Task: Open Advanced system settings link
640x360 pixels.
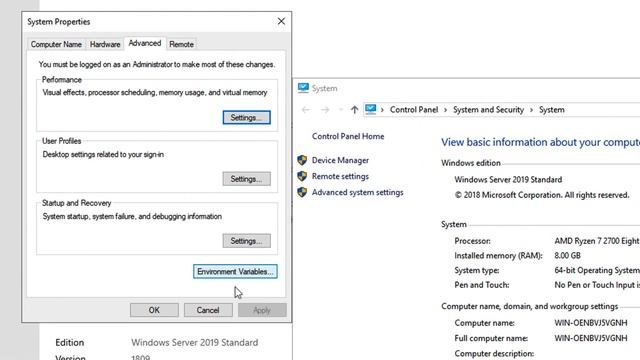Action: (x=358, y=192)
